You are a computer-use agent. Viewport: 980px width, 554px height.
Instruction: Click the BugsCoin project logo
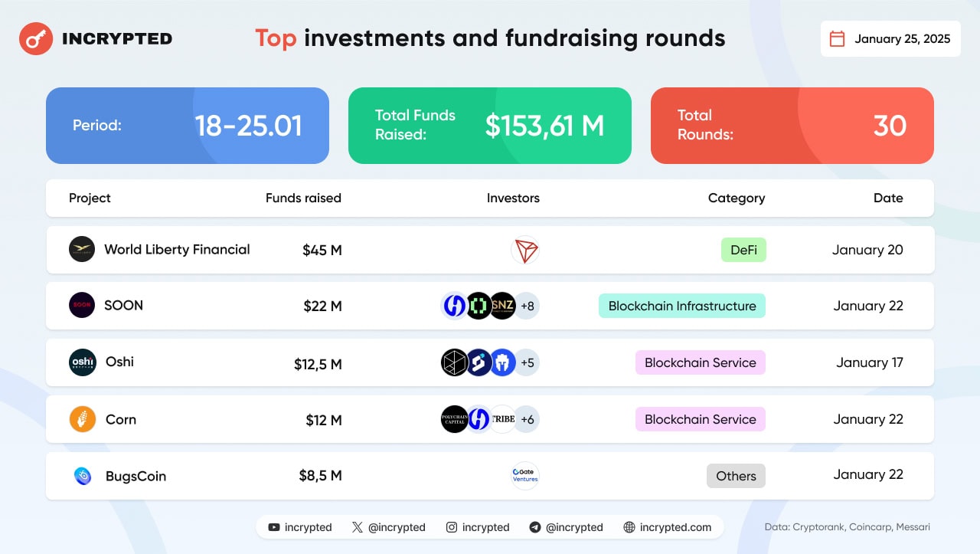(x=83, y=476)
